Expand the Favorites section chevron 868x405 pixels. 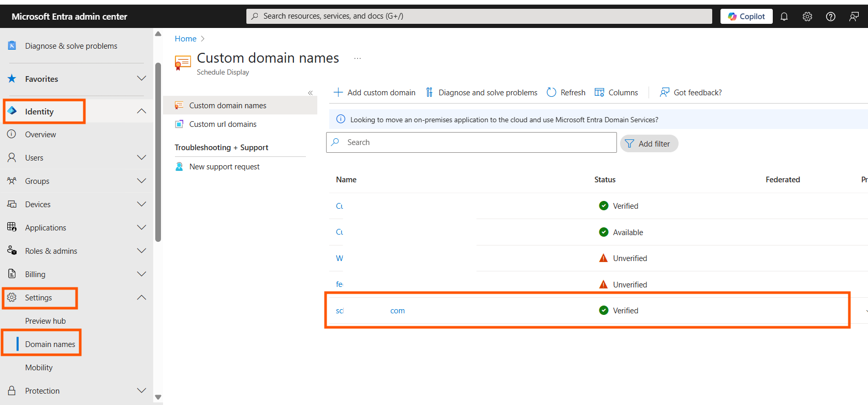coord(141,79)
